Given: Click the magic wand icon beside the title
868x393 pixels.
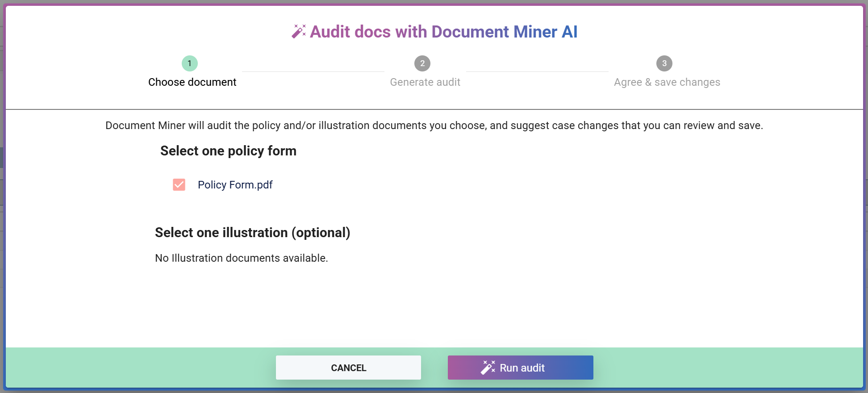Looking at the screenshot, I should [x=299, y=31].
